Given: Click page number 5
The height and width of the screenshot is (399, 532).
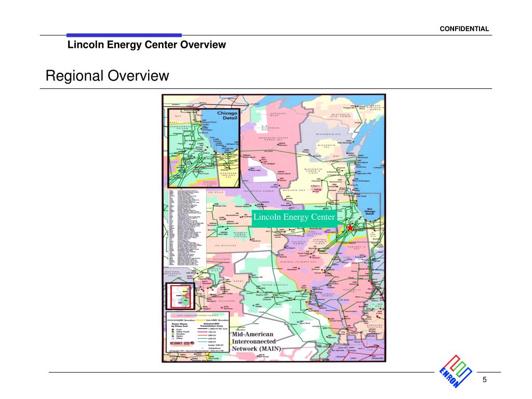Looking at the screenshot, I should click(485, 380).
